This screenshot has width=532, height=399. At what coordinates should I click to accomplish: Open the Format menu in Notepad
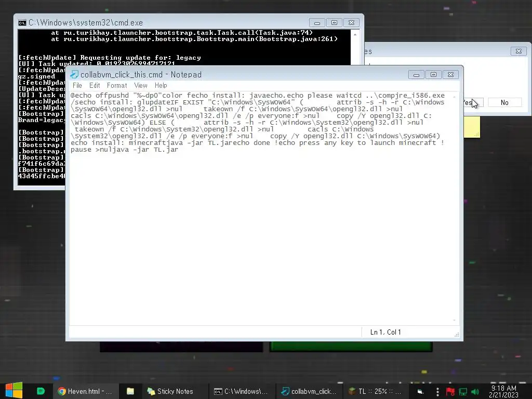117,86
